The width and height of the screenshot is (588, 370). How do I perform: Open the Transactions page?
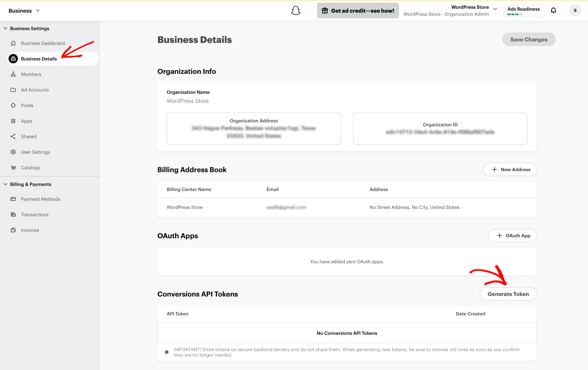(35, 215)
